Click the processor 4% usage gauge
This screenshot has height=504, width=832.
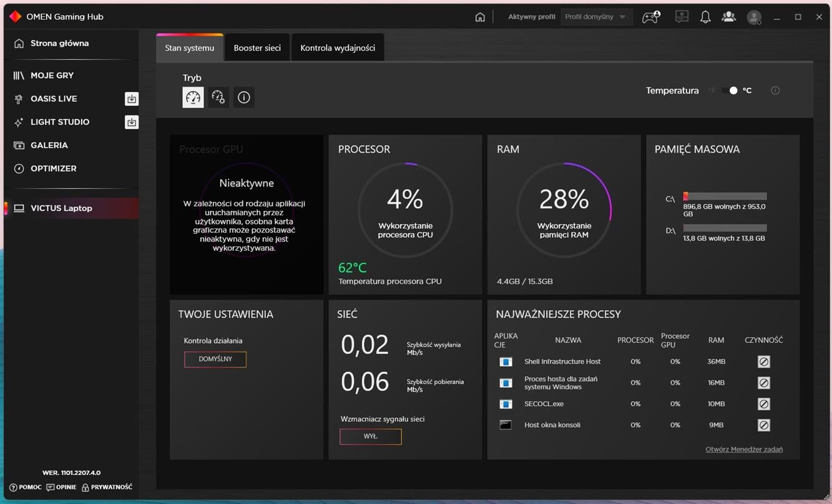click(405, 210)
